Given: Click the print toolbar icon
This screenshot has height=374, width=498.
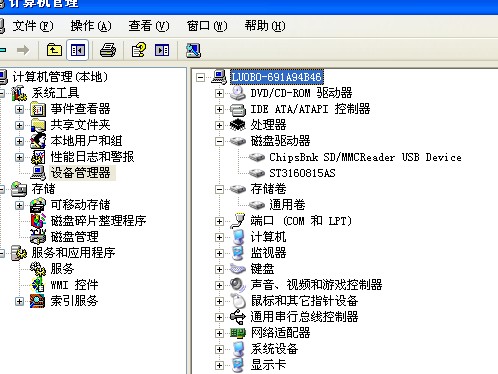Looking at the screenshot, I should (x=108, y=50).
